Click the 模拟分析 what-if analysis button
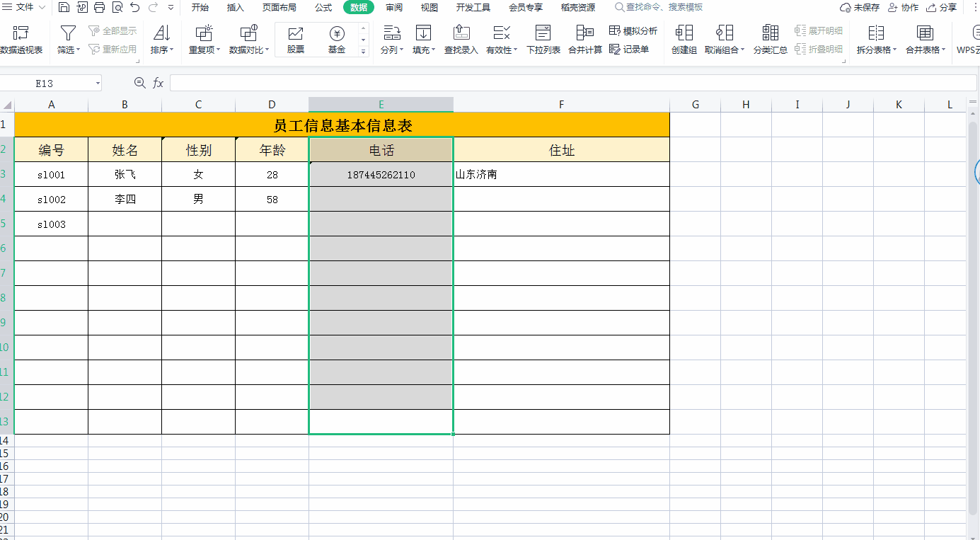This screenshot has height=540, width=980. click(633, 31)
